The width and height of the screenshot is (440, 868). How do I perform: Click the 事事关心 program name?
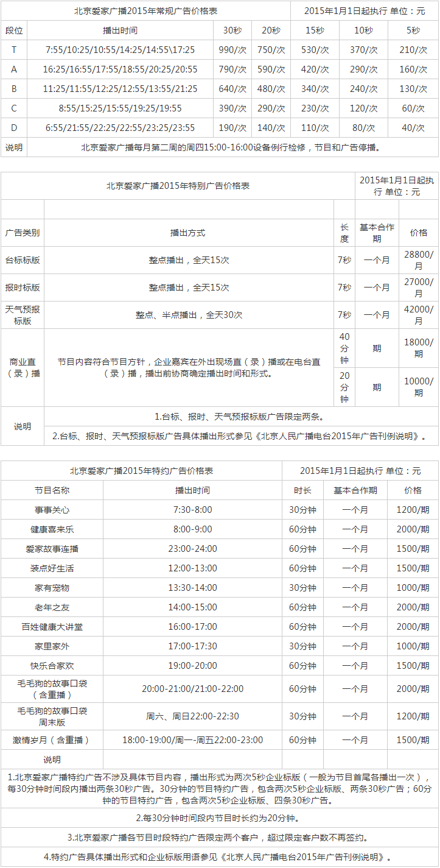pos(52,510)
